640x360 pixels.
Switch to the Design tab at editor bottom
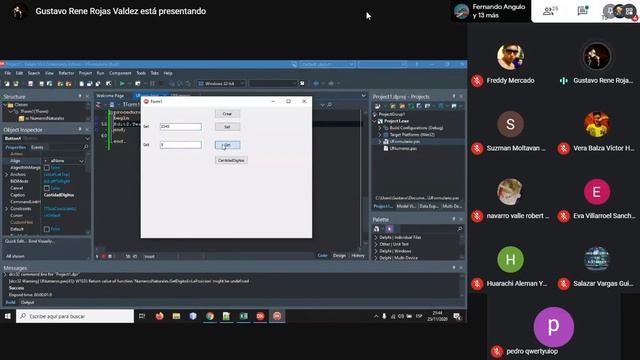339,256
